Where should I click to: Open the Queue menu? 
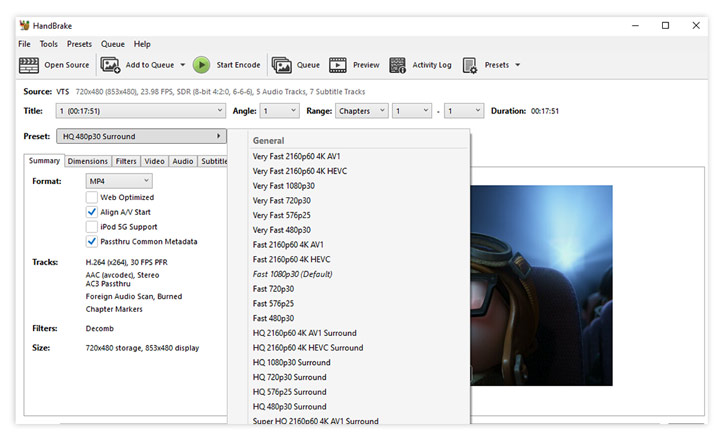(112, 44)
